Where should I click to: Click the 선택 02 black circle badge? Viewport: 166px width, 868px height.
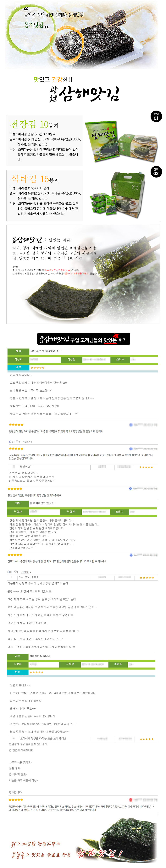[156, 172]
